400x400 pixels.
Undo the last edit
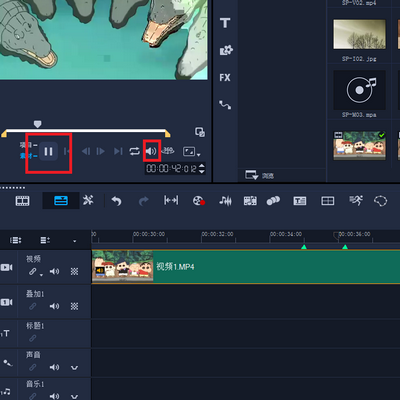tap(116, 201)
